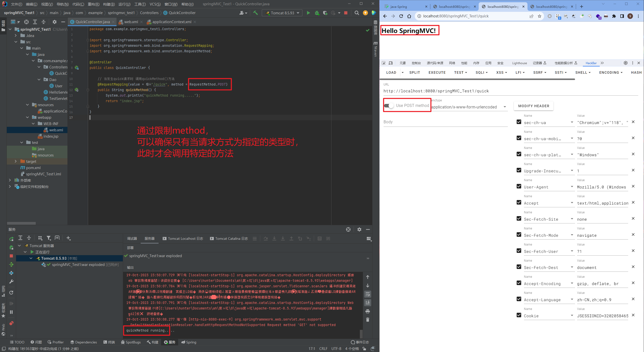Click the Debug bug icon in toolbar
This screenshot has height=352, width=644.
317,13
